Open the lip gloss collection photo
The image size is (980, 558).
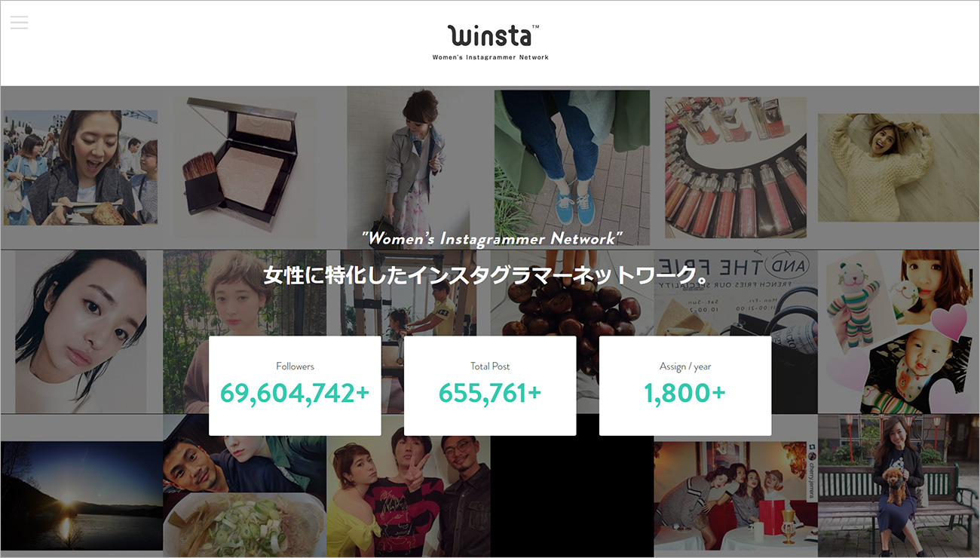[x=735, y=167]
